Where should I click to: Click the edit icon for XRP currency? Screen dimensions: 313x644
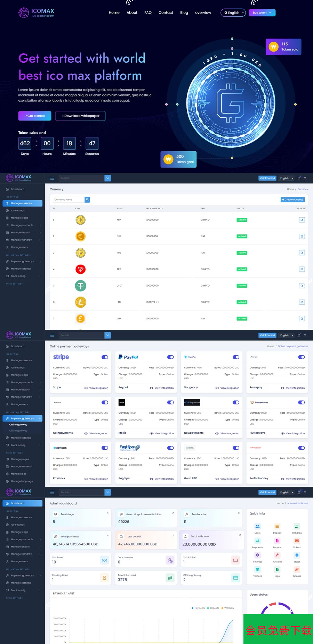tap(302, 220)
